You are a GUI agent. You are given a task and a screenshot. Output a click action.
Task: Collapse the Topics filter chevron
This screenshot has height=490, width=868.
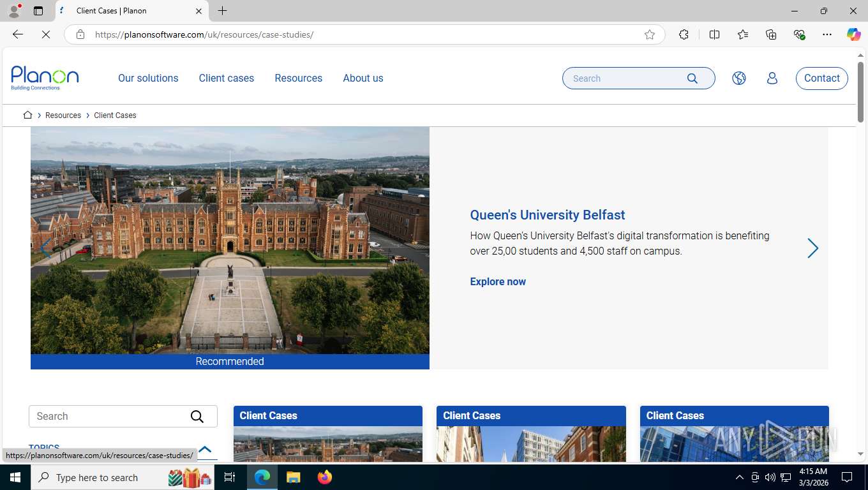coord(205,449)
